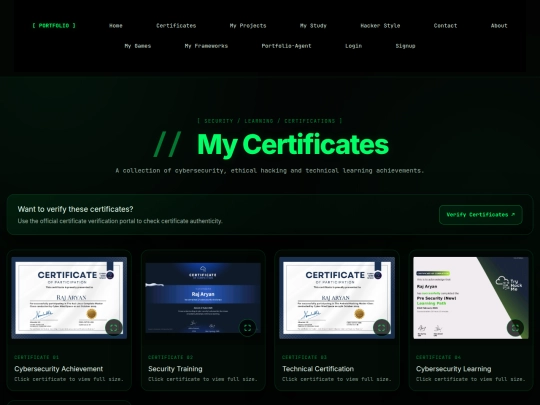Go to My Games
The width and height of the screenshot is (540, 405).
click(138, 46)
